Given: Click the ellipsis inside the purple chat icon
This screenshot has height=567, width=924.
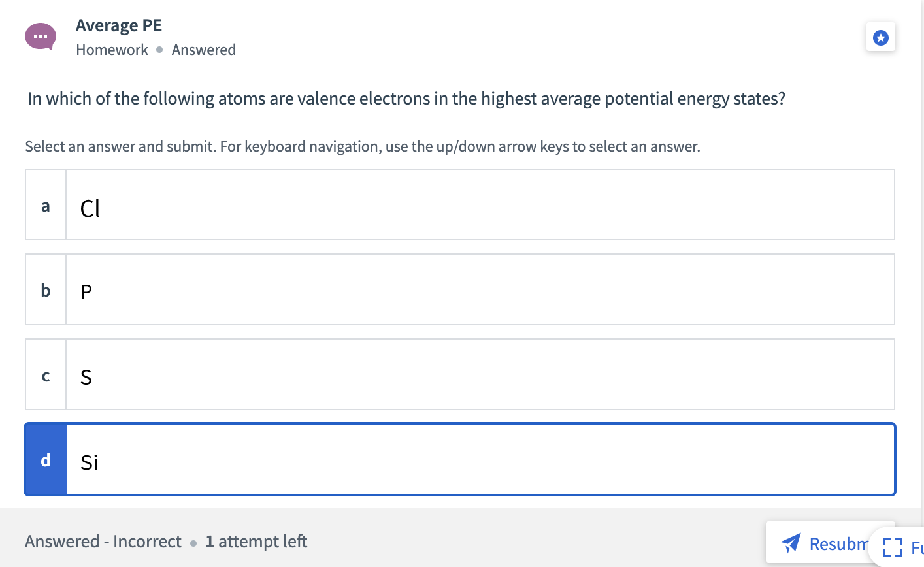Looking at the screenshot, I should pyautogui.click(x=40, y=36).
